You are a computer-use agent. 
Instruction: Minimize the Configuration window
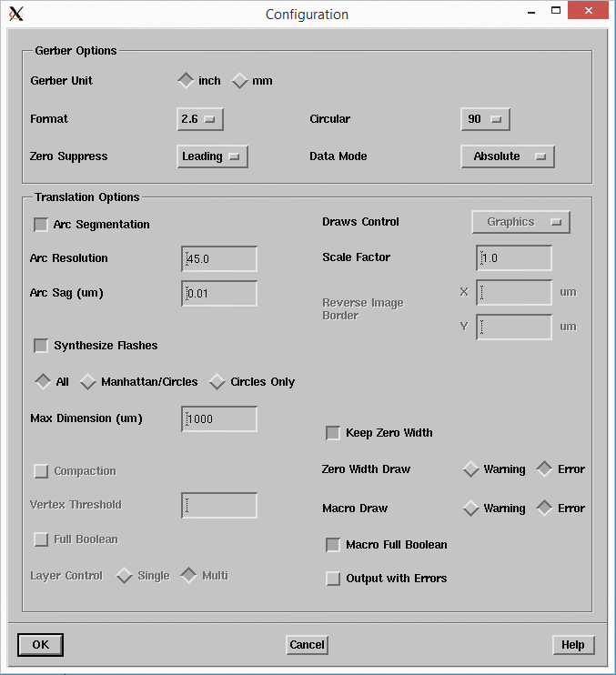point(531,13)
